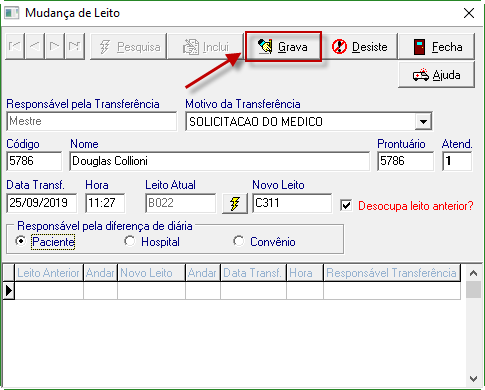Click the Atend. field showing 1

(x=457, y=161)
